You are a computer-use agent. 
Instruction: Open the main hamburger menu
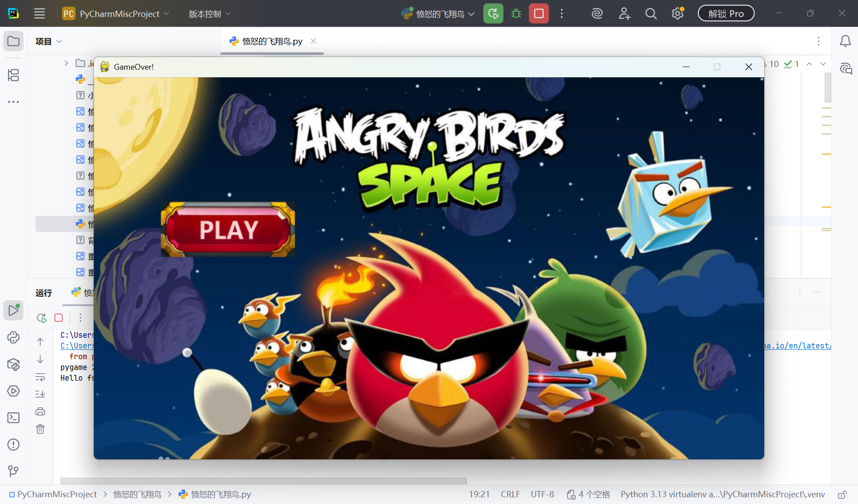[x=39, y=14]
